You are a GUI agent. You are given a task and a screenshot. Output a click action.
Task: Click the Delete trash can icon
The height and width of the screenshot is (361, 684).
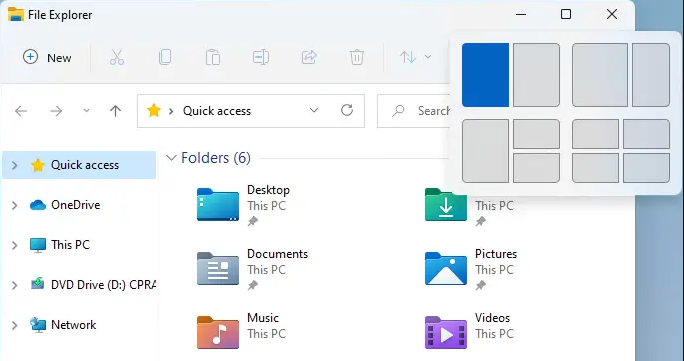click(357, 57)
